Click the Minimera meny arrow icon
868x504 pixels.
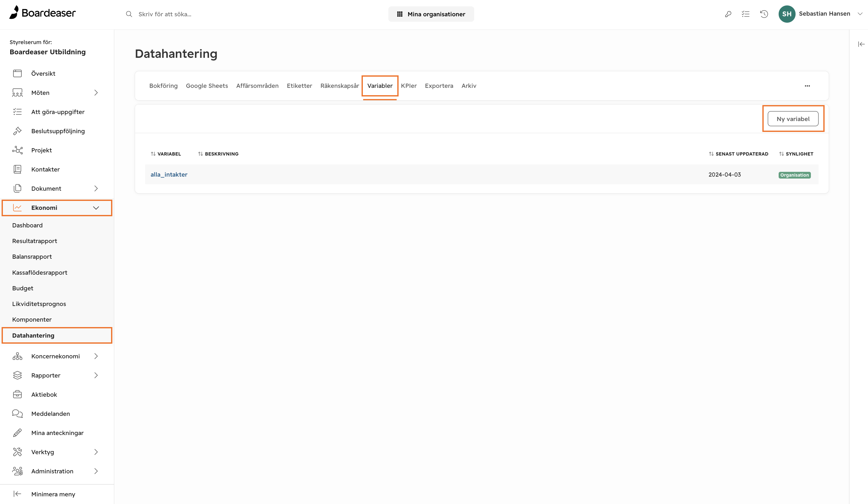point(18,494)
